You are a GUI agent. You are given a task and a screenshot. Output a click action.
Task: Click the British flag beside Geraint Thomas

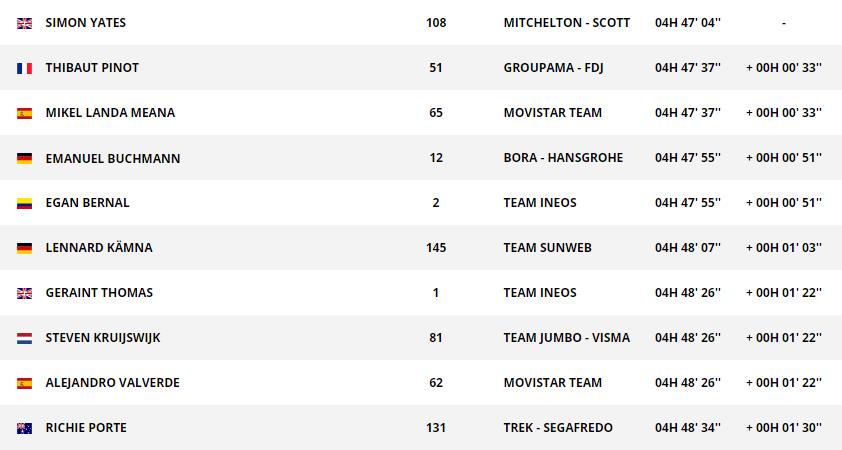[x=25, y=293]
